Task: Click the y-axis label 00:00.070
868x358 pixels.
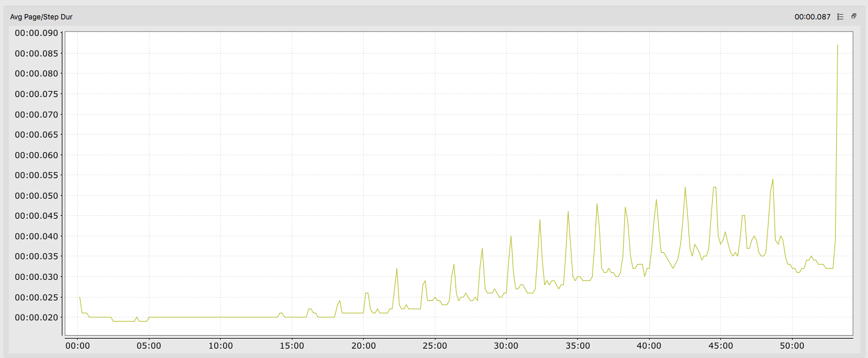Action: tap(37, 114)
